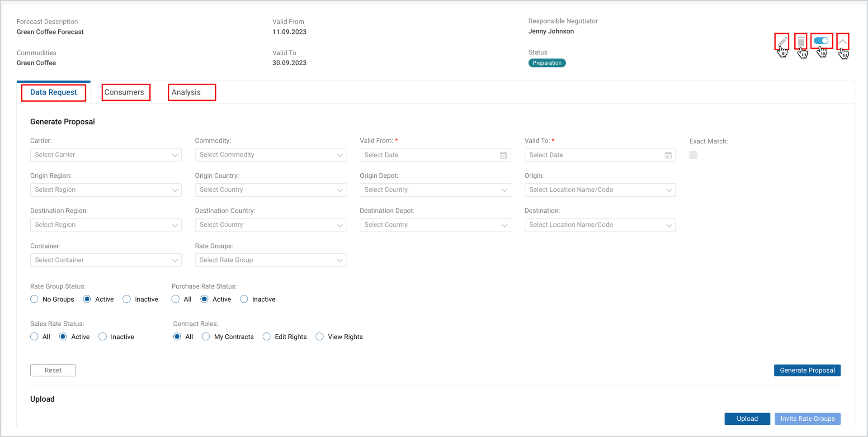The width and height of the screenshot is (868, 437).
Task: Choose View Rights contract role
Action: point(320,337)
